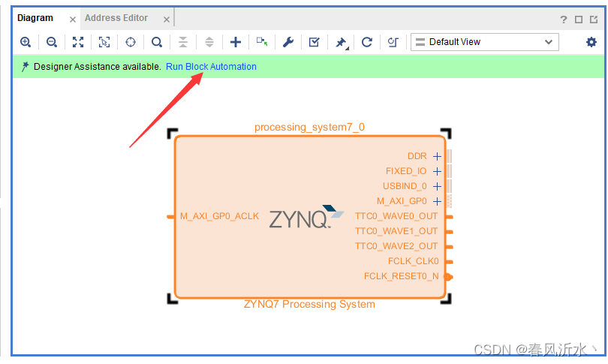Screen dimensions: 608x364
Task: Click the pin toolbar icon
Action: click(x=342, y=42)
